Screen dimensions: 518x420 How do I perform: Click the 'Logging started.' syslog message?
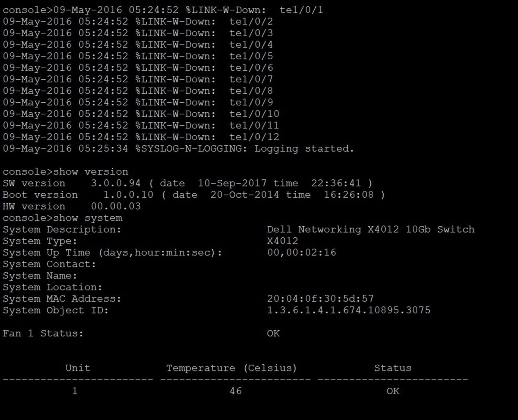pyautogui.click(x=304, y=149)
